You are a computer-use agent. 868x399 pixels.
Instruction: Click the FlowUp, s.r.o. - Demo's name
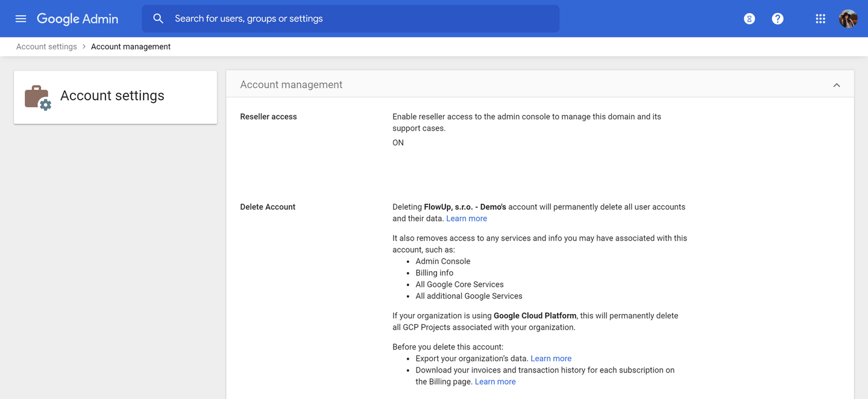point(465,207)
